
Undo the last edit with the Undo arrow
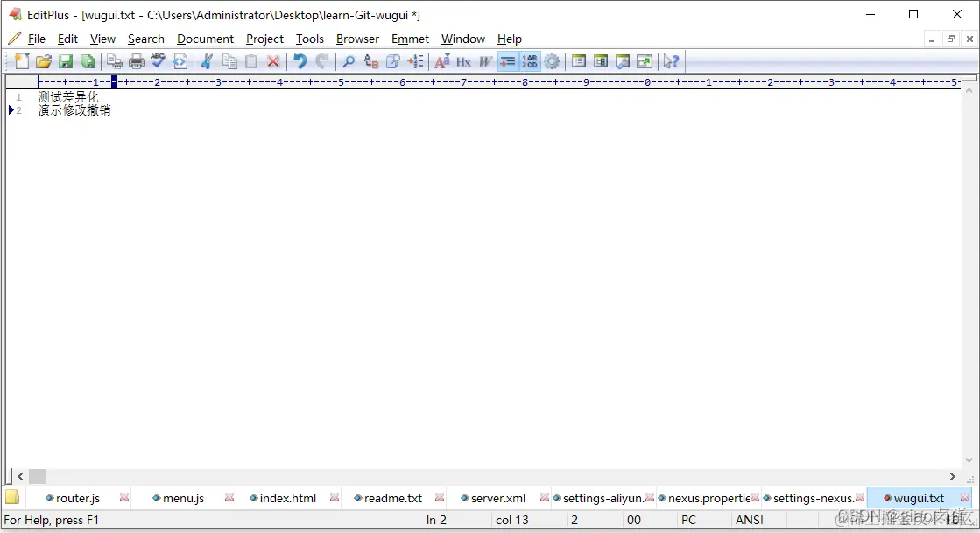point(300,61)
